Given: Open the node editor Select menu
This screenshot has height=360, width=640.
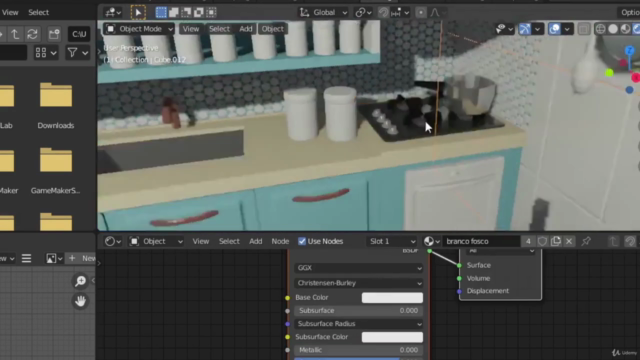Looking at the screenshot, I should click(x=229, y=241).
